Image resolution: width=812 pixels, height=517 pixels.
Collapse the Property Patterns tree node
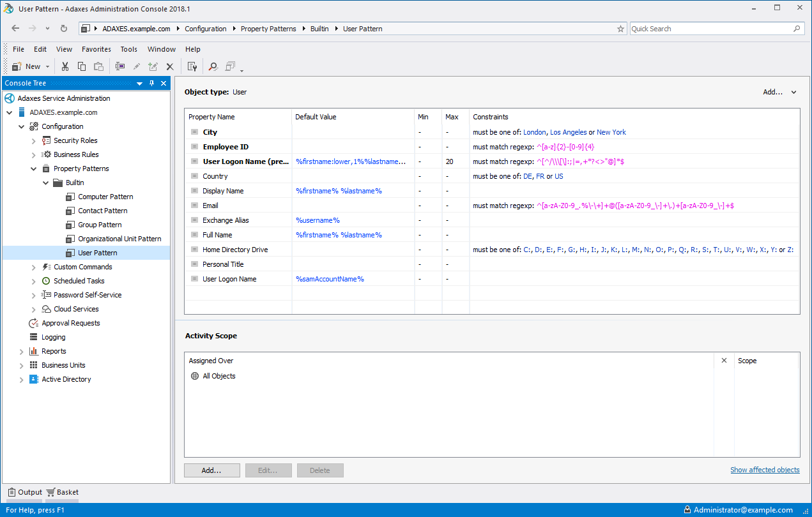[34, 169]
